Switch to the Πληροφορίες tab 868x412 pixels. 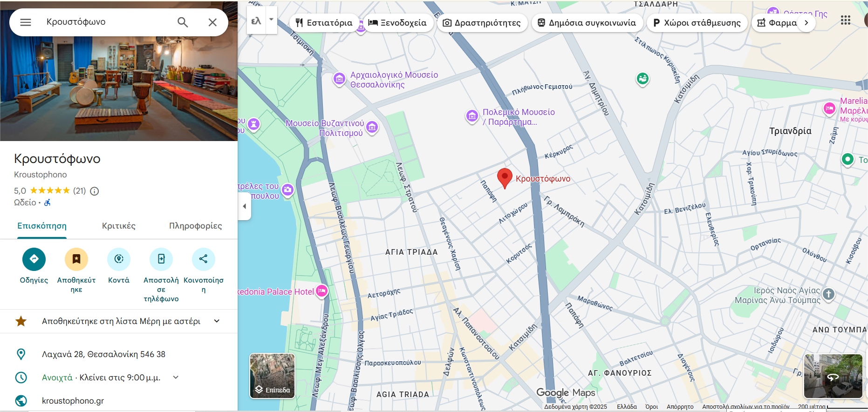[196, 226]
